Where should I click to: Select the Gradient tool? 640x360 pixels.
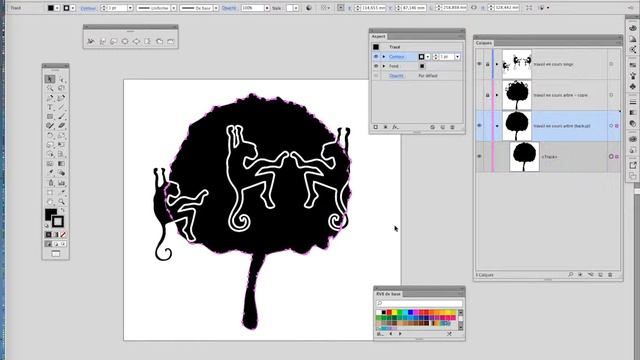[61, 164]
